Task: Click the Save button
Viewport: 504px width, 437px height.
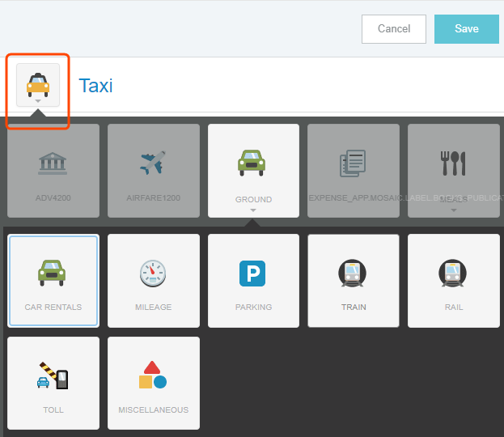Action: click(466, 29)
